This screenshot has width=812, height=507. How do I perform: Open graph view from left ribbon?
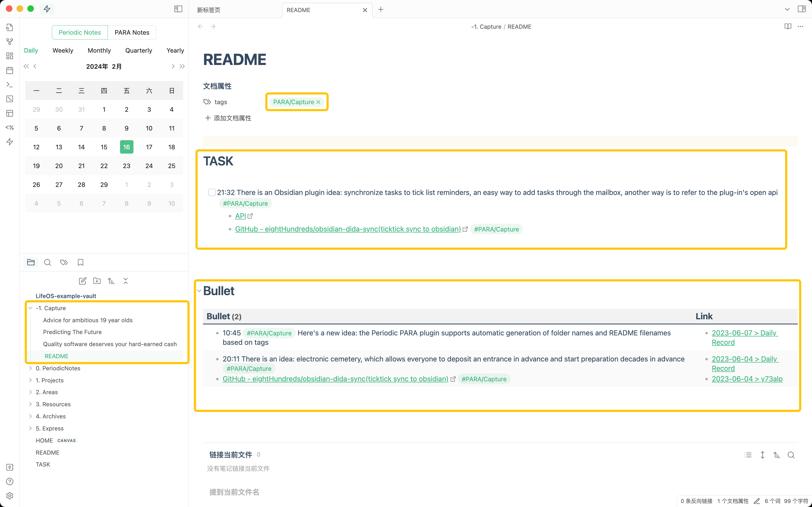coord(10,42)
